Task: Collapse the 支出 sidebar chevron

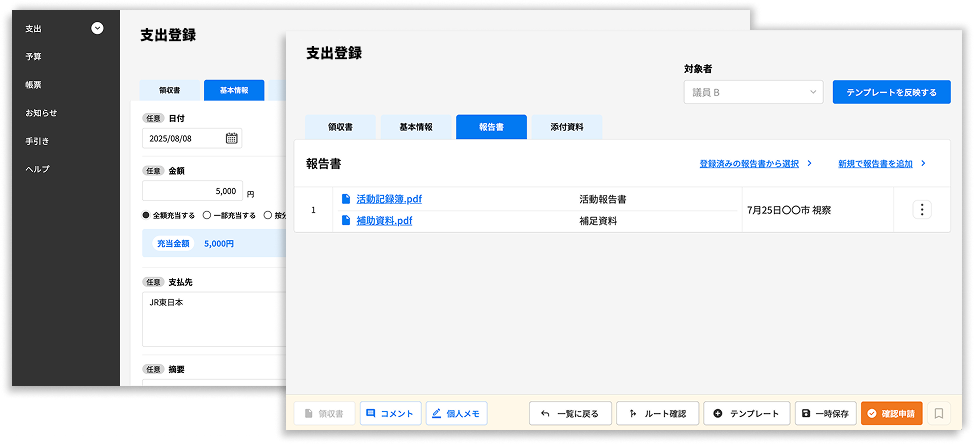Action: pos(97,28)
